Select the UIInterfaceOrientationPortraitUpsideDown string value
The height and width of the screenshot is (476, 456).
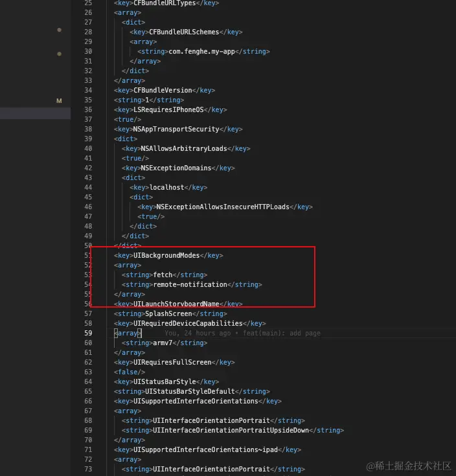[231, 430]
